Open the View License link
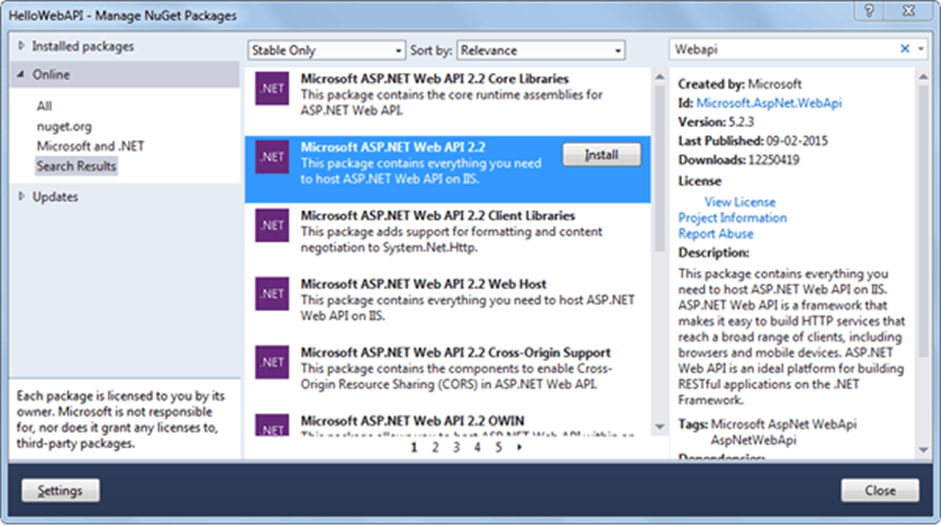 click(x=739, y=202)
